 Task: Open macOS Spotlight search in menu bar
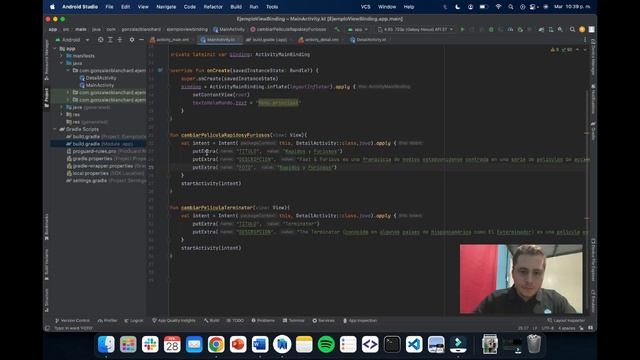tap(511, 7)
